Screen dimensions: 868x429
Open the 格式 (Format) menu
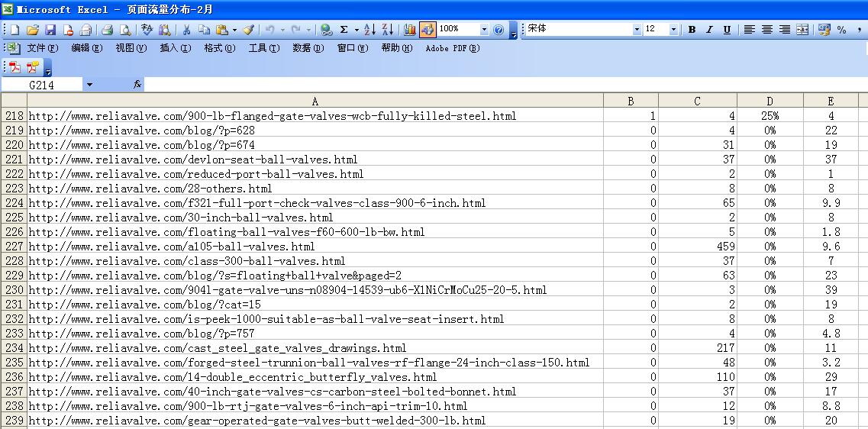(x=219, y=48)
